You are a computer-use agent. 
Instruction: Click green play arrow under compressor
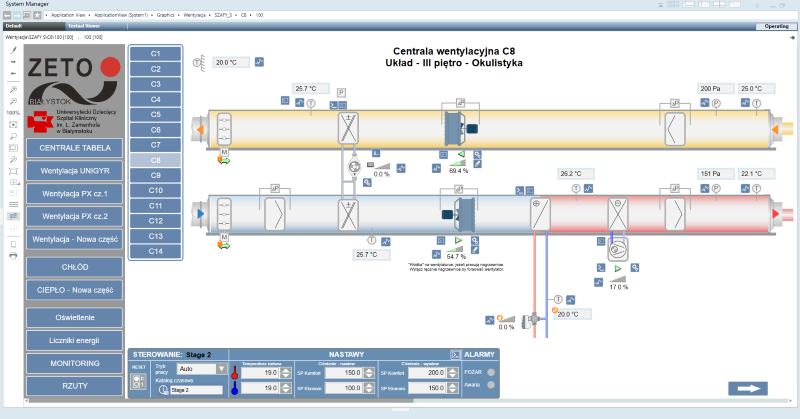618,268
